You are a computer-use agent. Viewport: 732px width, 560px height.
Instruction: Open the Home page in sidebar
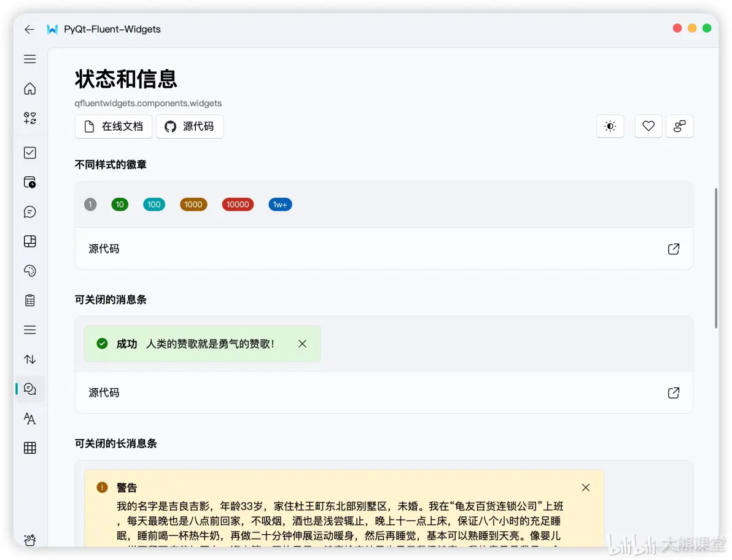tap(30, 88)
